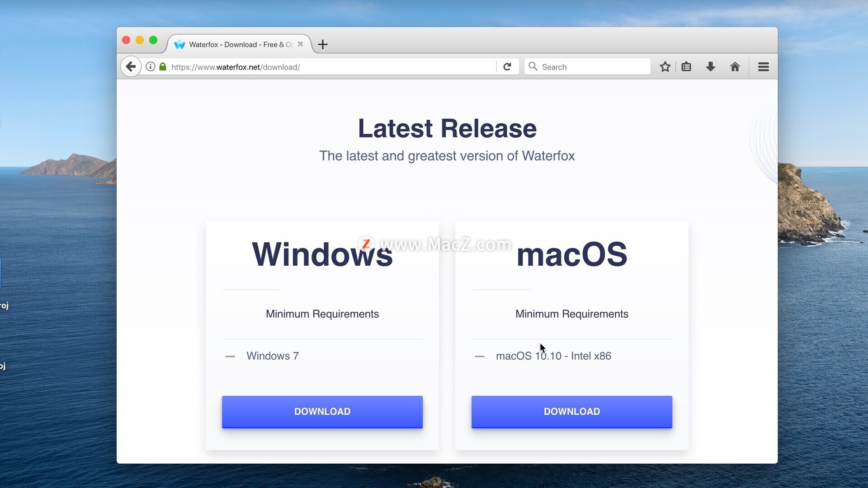Click the 'Latest Release' heading

[x=447, y=128]
